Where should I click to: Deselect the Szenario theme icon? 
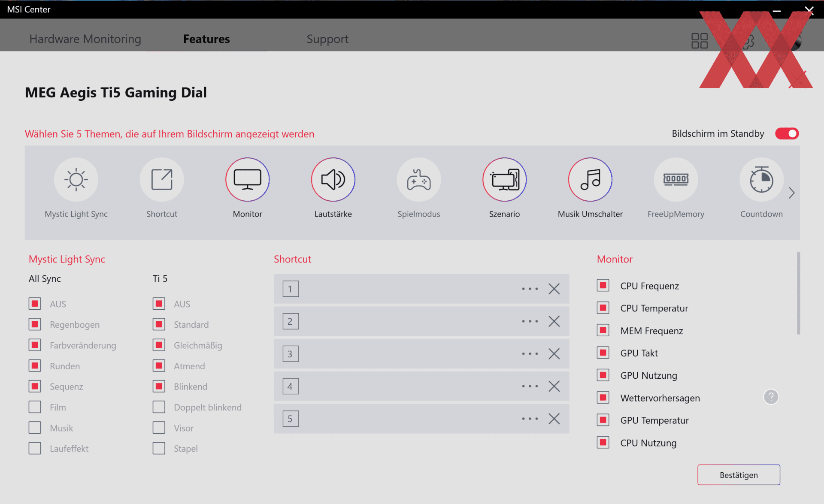(x=505, y=179)
